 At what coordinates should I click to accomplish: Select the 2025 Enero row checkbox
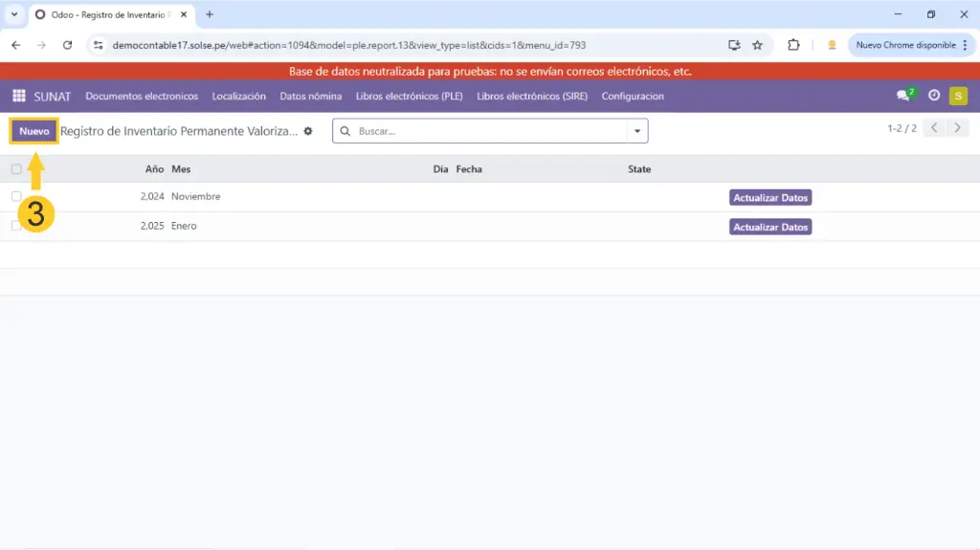point(16,226)
